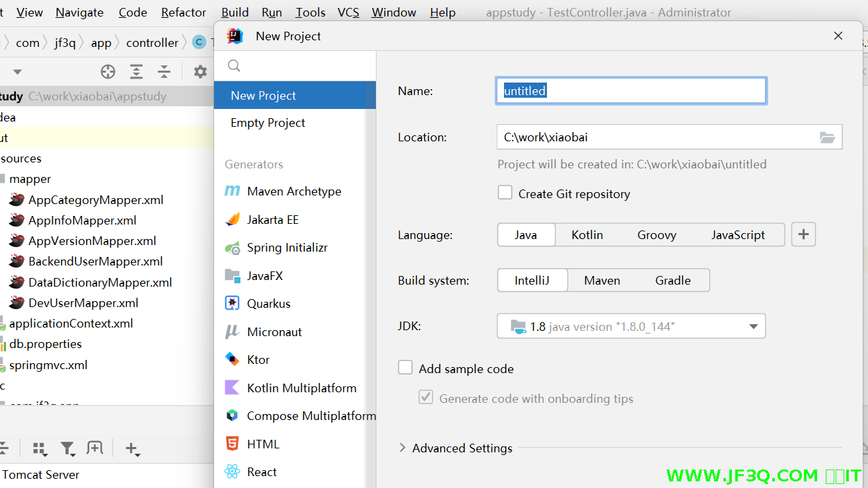The width and height of the screenshot is (868, 488).
Task: Click the React generator icon
Action: coord(232,472)
